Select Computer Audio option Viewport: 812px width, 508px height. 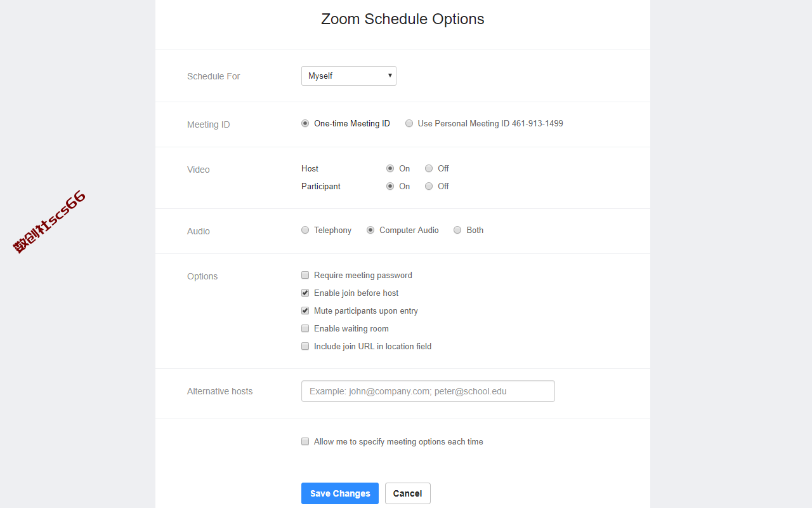pos(370,231)
